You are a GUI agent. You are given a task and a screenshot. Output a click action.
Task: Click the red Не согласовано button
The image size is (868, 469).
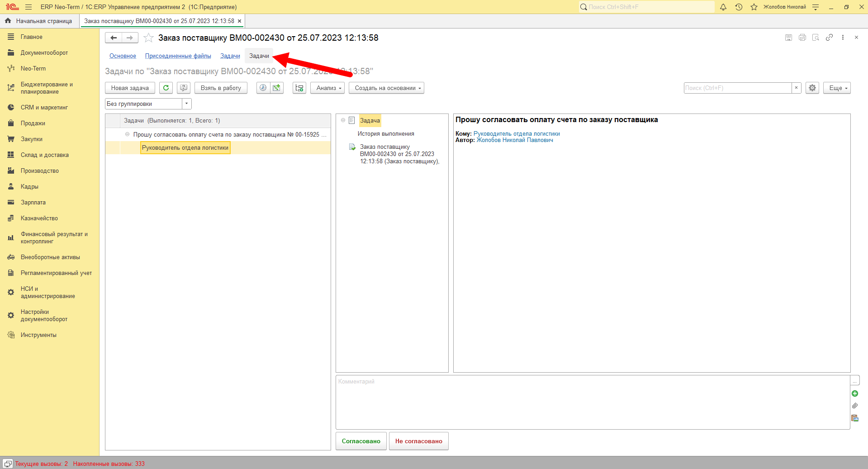tap(419, 441)
